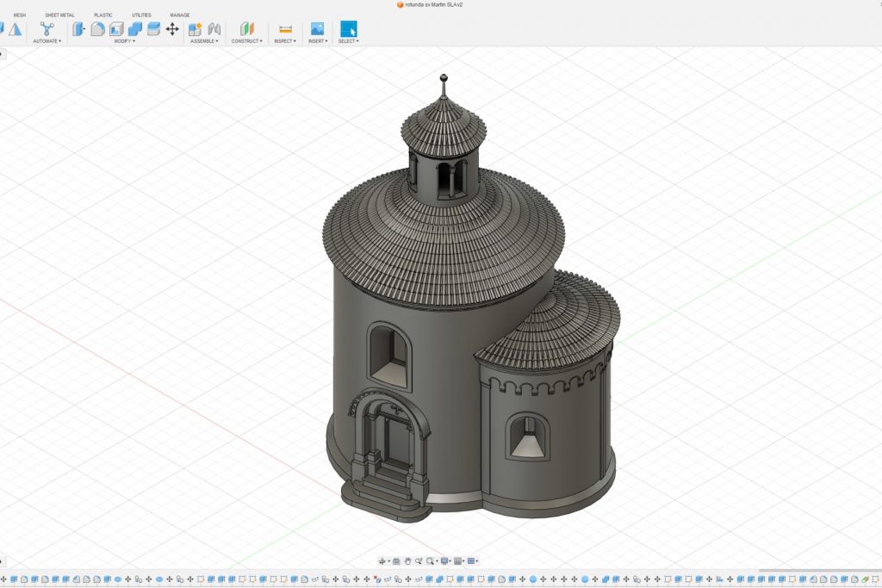
Task: Create a New Component
Action: (x=195, y=29)
